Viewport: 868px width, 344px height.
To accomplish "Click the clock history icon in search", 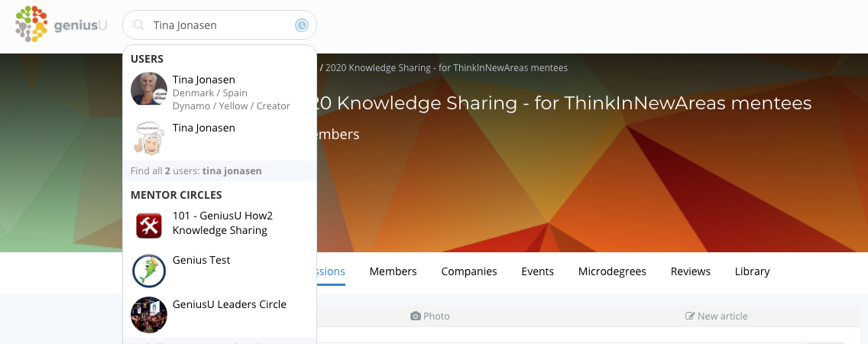I will pos(302,25).
